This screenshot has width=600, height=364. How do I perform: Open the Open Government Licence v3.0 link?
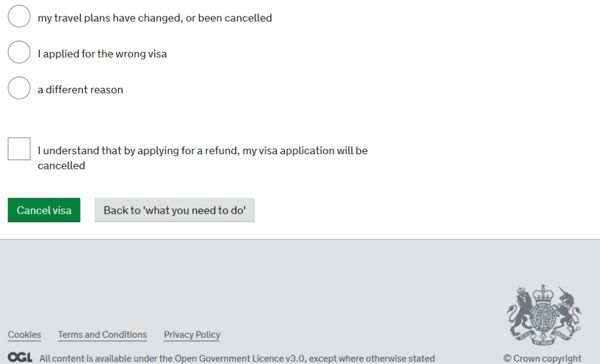[x=240, y=359]
